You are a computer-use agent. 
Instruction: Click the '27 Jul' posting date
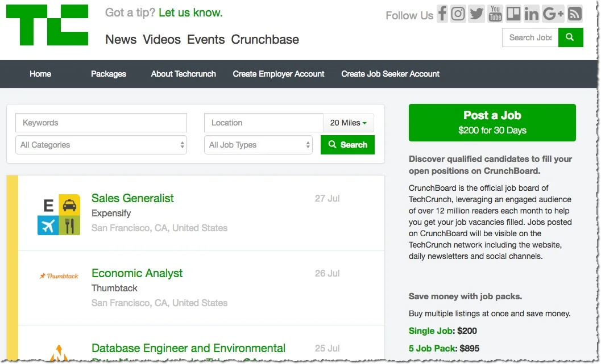coord(328,198)
